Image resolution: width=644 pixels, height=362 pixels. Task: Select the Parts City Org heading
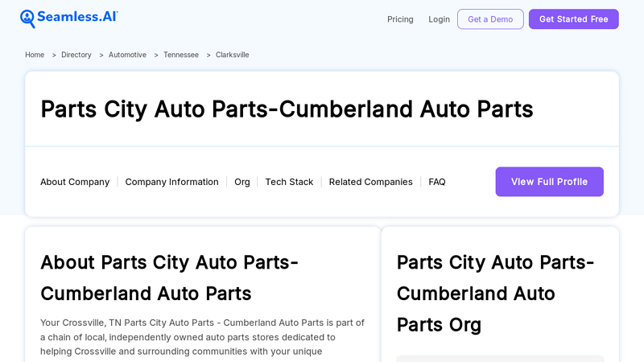pos(495,294)
